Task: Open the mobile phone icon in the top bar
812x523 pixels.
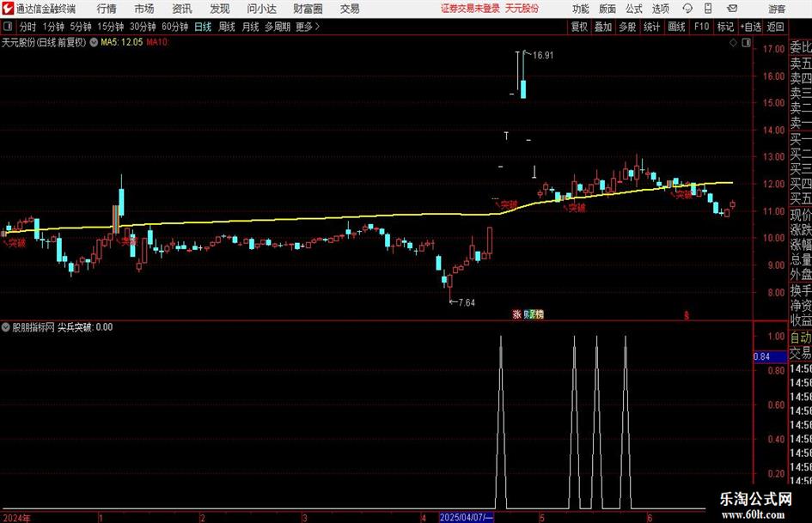Action: coord(708,9)
